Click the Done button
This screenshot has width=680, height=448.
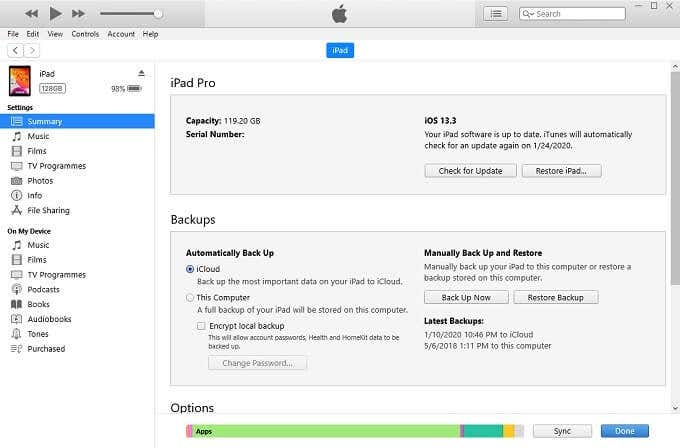[x=624, y=431]
